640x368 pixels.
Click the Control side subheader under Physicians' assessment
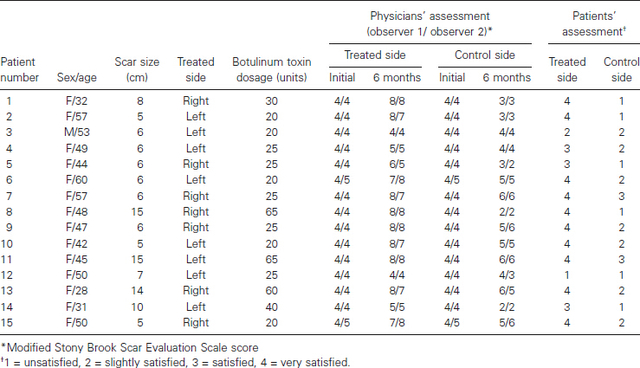484,55
